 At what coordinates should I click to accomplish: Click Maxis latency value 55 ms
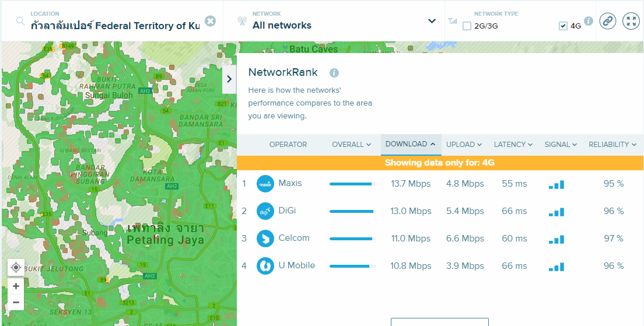click(514, 184)
